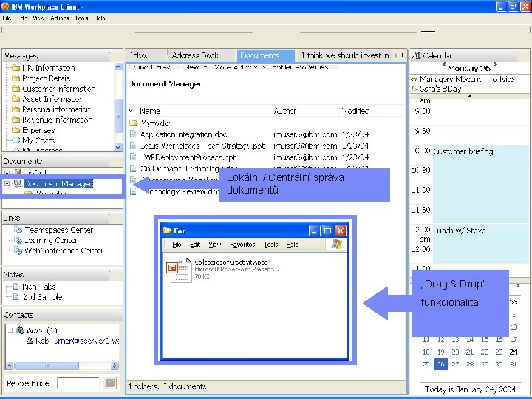
Task: Click the MyFolder folder icon in the document list
Action: pos(133,123)
